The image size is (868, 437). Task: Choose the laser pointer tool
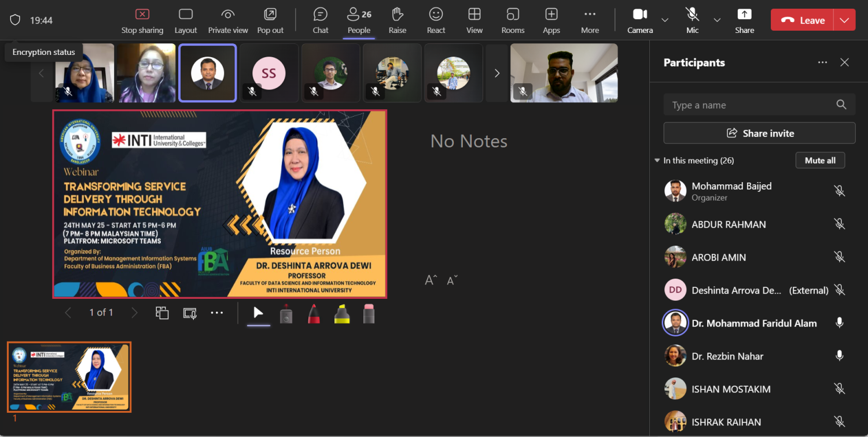coord(286,313)
